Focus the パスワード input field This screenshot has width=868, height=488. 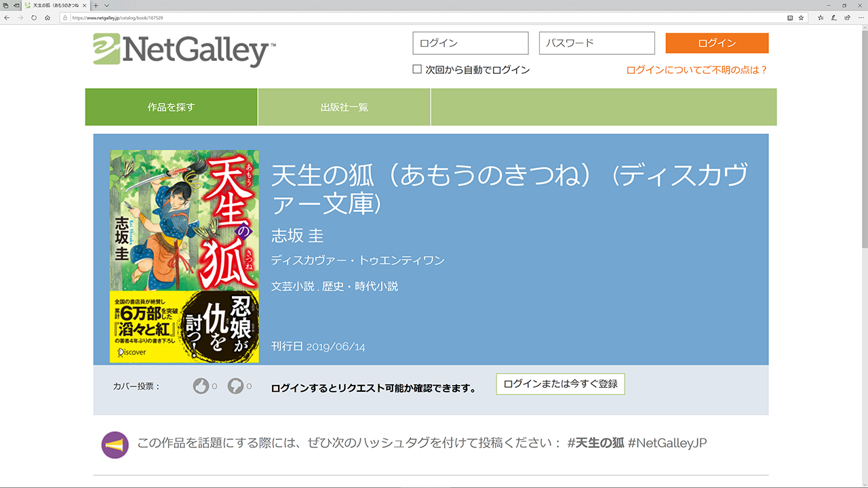pyautogui.click(x=597, y=43)
